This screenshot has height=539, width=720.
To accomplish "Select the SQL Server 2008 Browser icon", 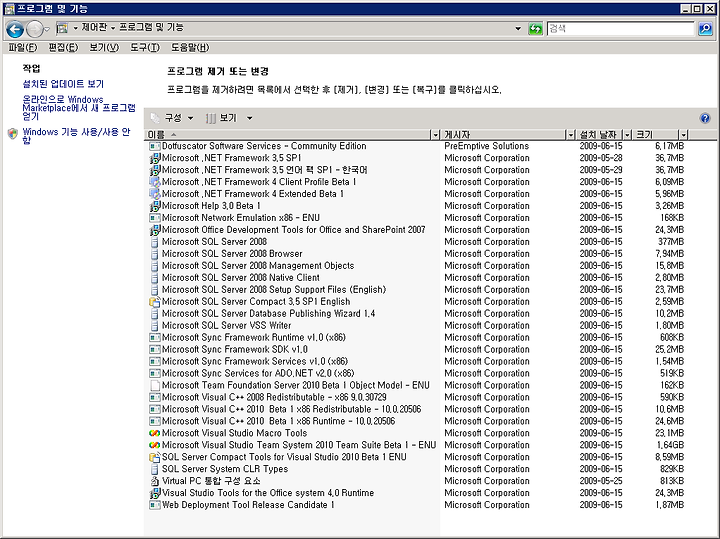I will click(x=155, y=253).
